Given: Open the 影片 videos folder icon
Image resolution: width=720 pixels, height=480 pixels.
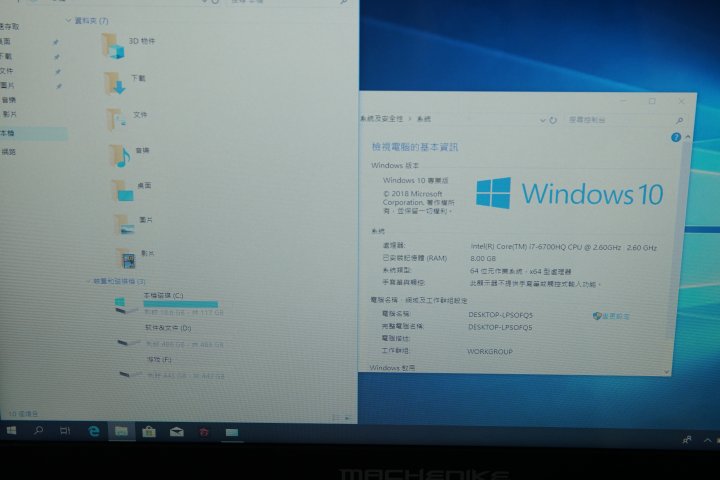Looking at the screenshot, I should pos(126,258).
